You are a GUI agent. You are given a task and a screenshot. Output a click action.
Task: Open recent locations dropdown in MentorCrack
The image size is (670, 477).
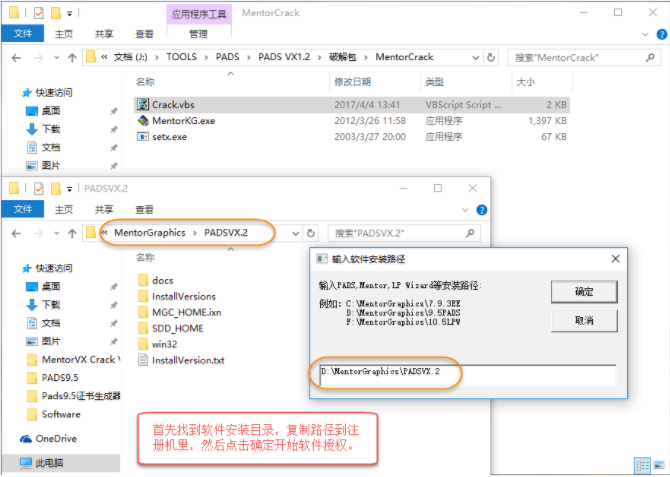56,57
